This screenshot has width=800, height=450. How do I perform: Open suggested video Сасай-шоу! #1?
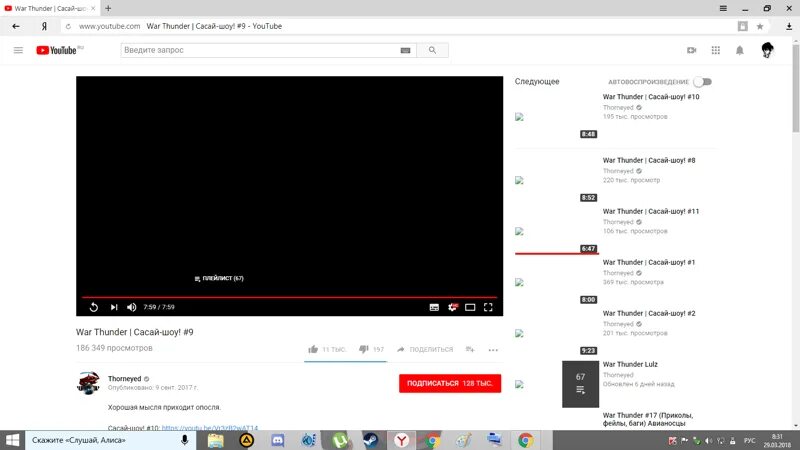pyautogui.click(x=648, y=262)
